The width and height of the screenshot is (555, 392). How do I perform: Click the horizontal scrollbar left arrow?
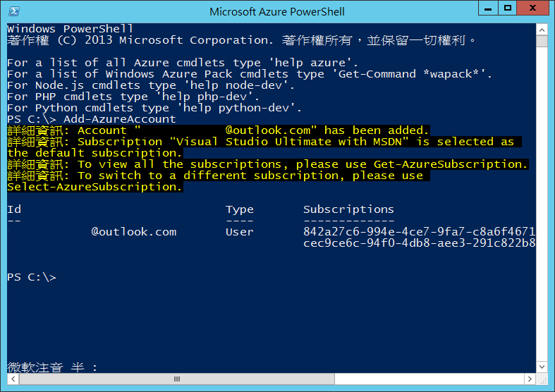pyautogui.click(x=13, y=380)
